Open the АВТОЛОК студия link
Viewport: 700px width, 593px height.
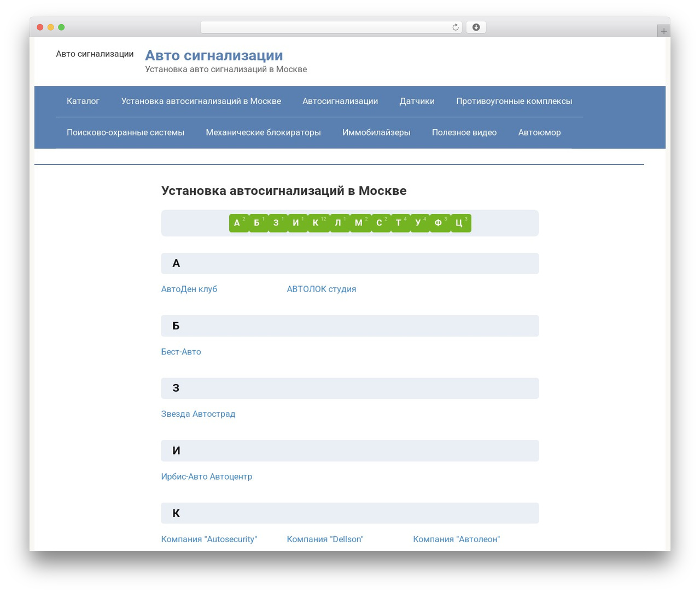(x=322, y=289)
